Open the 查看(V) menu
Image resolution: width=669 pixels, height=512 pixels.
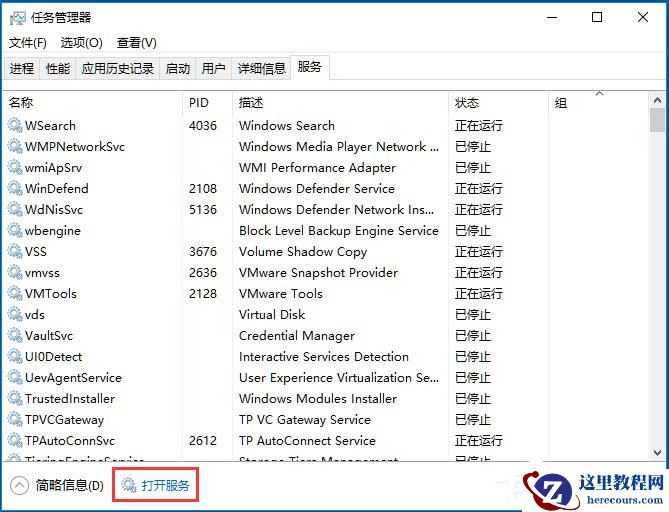point(137,43)
